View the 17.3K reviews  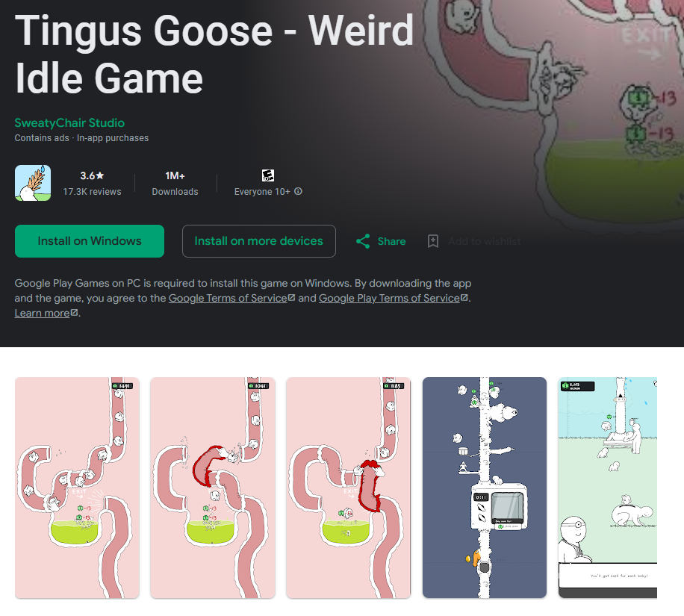pos(92,191)
